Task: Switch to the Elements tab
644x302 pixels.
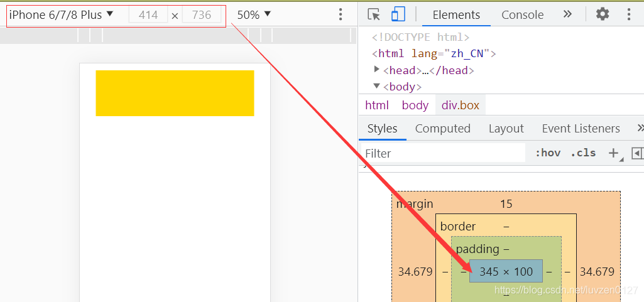Action: (x=456, y=15)
